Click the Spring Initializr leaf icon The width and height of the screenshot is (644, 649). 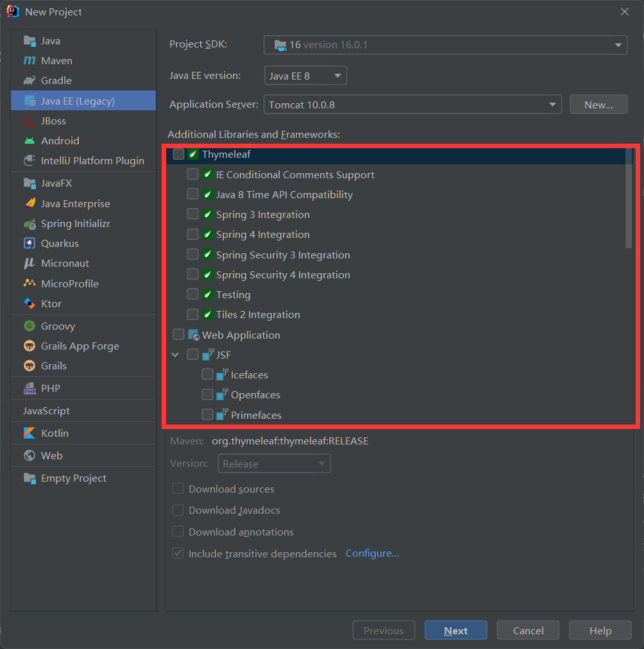click(30, 224)
